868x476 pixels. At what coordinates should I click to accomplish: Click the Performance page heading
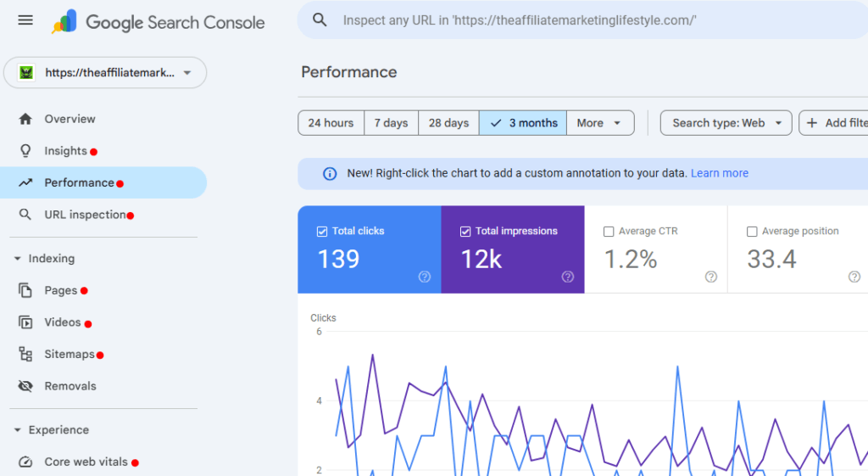(x=348, y=72)
